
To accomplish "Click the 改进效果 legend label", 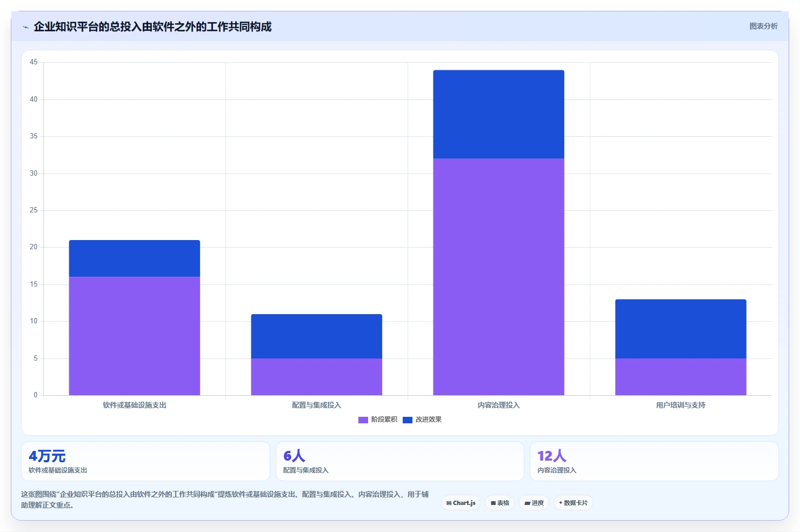I will point(429,420).
